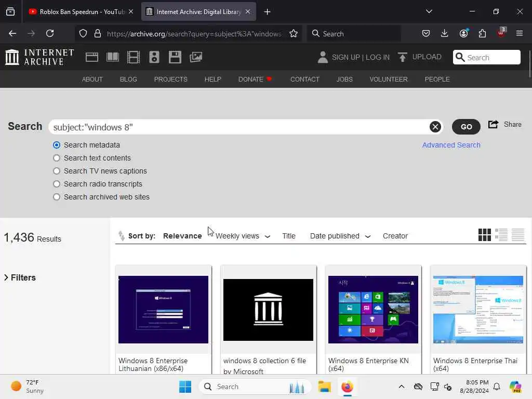Viewport: 532px width, 399px height.
Task: Sort results by Creator
Action: point(395,236)
